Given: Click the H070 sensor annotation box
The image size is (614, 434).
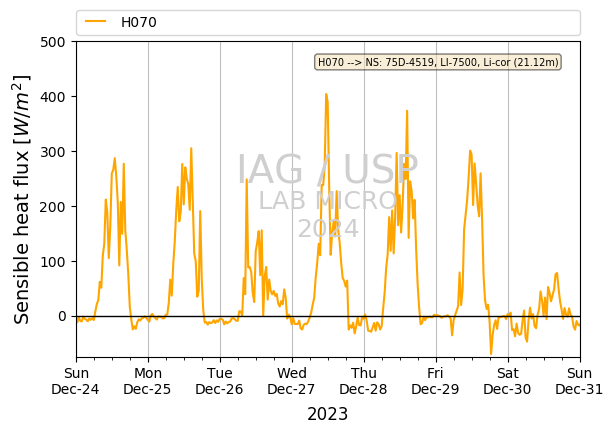Looking at the screenshot, I should coord(438,62).
